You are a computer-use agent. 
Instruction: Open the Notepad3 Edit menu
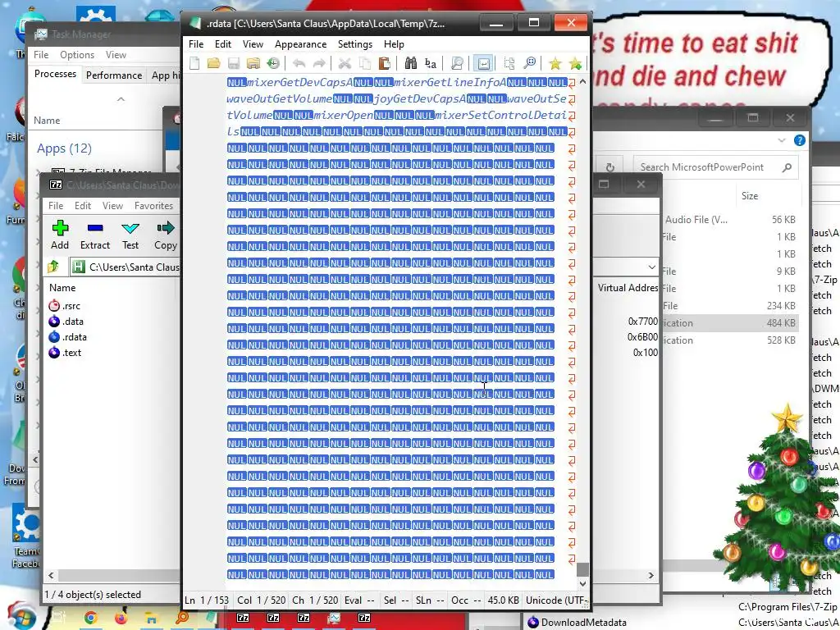coord(223,44)
